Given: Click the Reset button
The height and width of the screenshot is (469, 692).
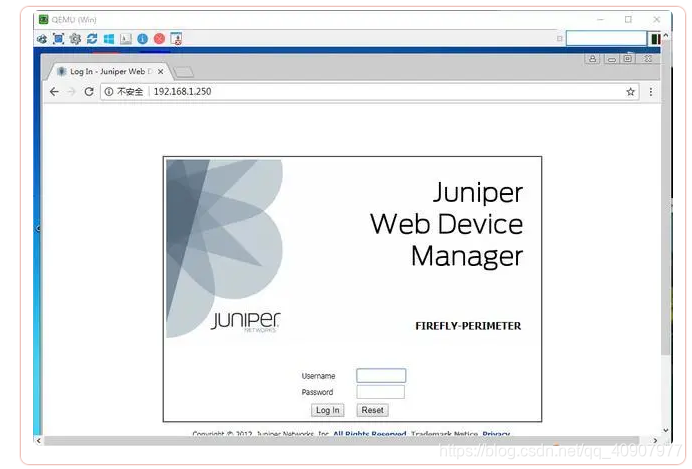Looking at the screenshot, I should point(372,410).
